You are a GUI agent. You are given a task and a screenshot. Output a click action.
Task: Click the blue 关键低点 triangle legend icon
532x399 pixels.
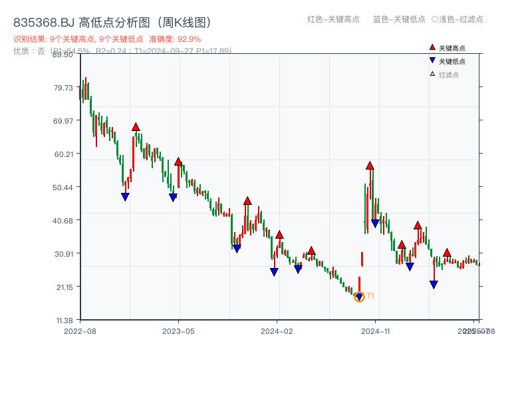pyautogui.click(x=432, y=60)
